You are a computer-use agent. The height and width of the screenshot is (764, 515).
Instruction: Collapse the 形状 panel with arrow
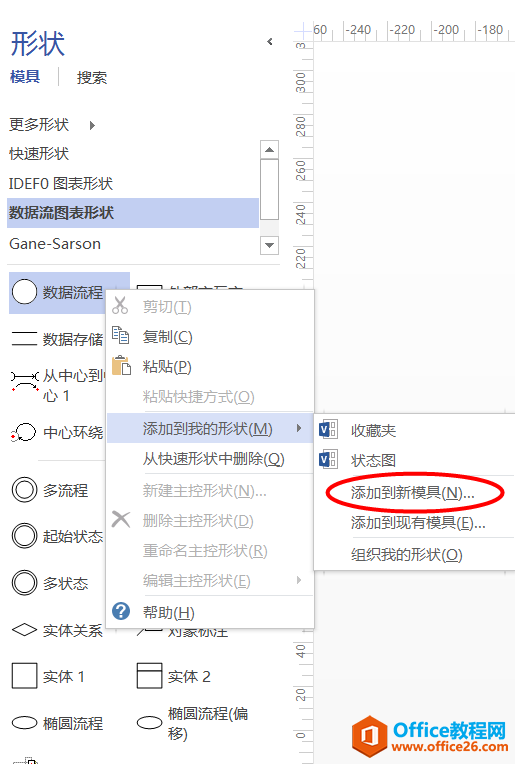(x=270, y=42)
